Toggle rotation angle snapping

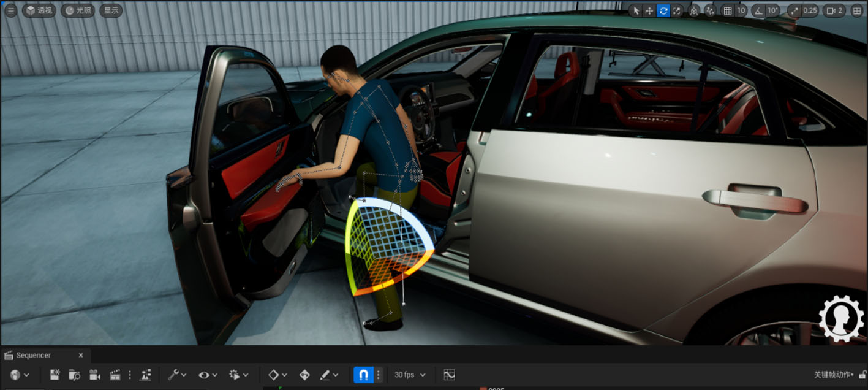point(758,10)
